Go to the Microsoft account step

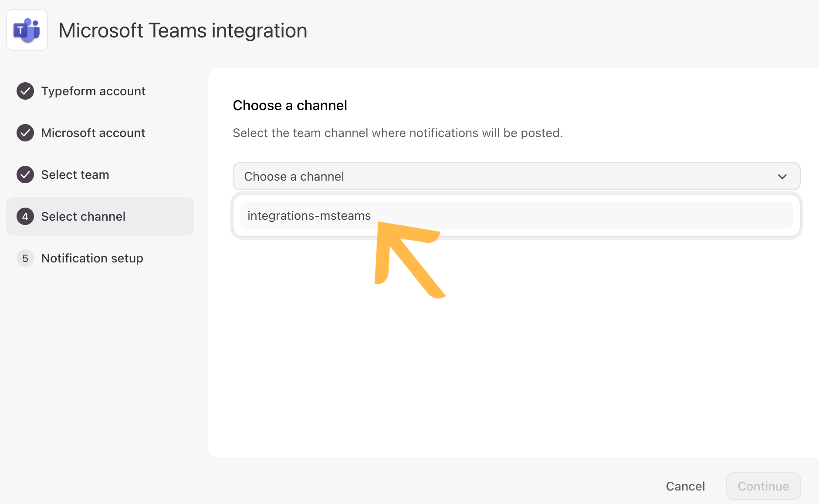click(x=93, y=133)
